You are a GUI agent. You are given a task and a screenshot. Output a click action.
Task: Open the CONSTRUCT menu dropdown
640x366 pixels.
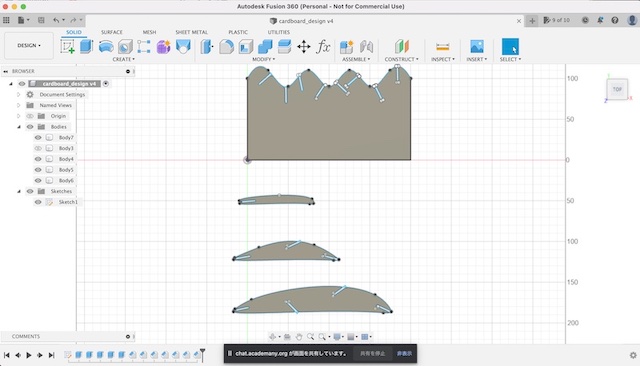(x=401, y=59)
